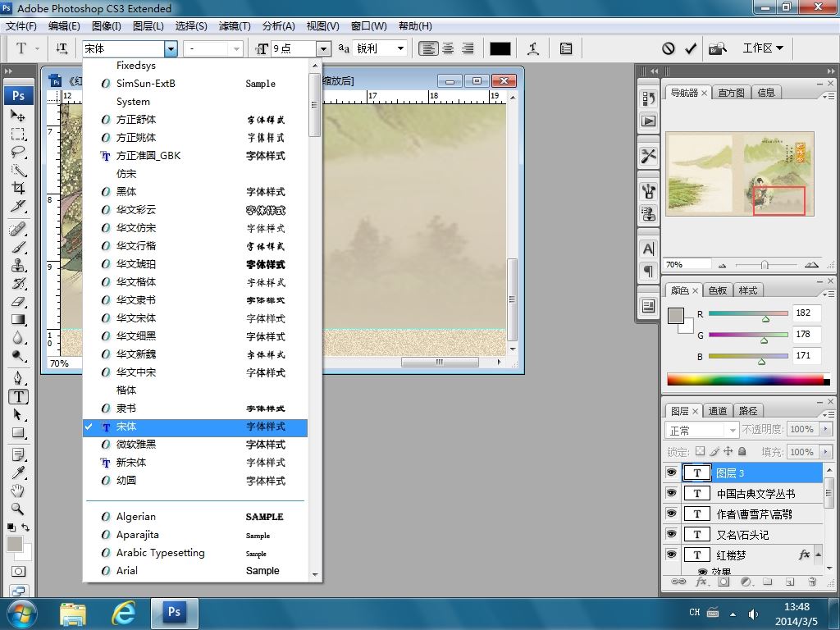840x630 pixels.
Task: Open the 工作区 workspace dropdown
Action: click(x=763, y=48)
